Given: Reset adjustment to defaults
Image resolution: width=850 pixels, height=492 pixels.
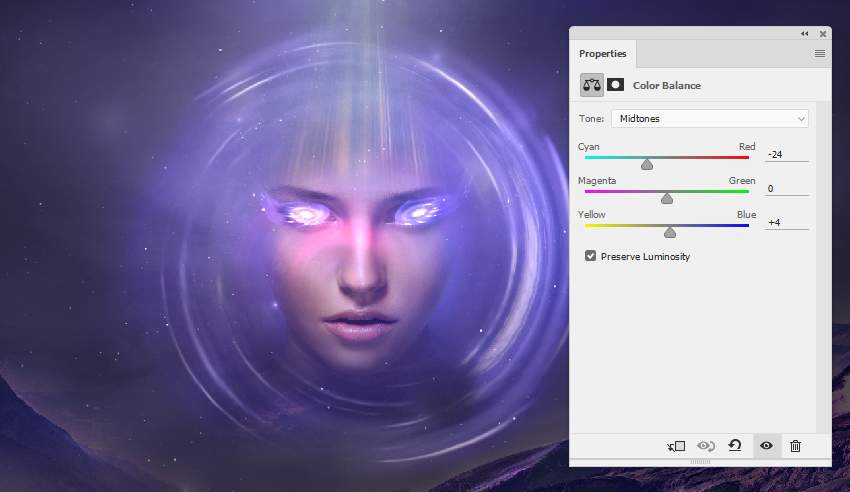Looking at the screenshot, I should pos(735,446).
